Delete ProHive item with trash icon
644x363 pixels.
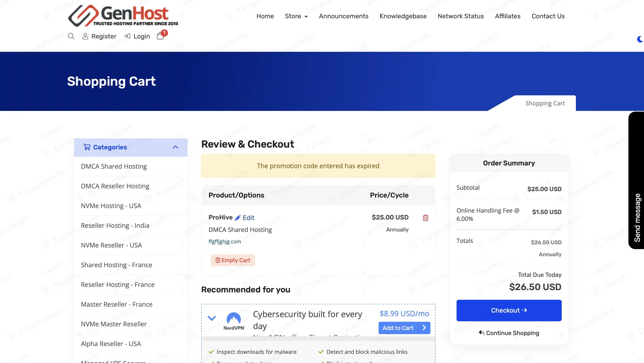pos(426,218)
